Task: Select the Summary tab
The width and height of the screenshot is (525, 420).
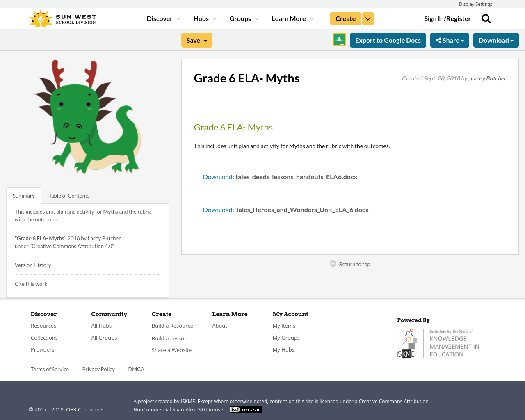Action: (x=23, y=196)
